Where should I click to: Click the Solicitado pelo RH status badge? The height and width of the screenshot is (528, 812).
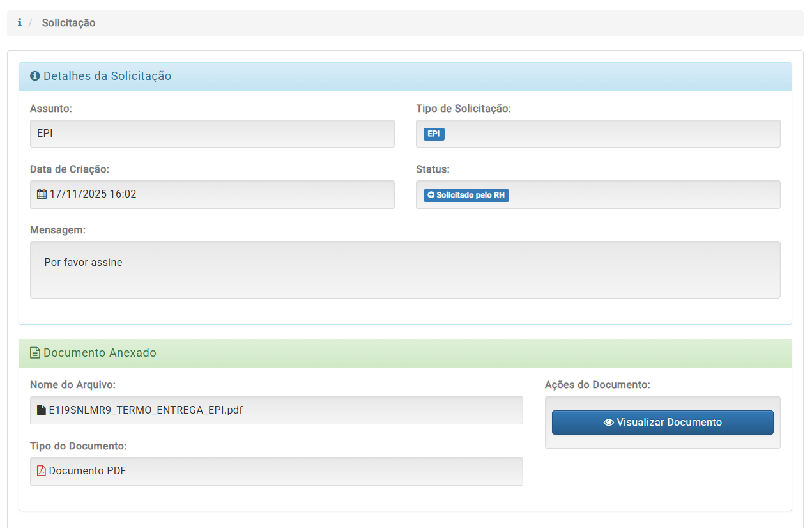coord(466,195)
